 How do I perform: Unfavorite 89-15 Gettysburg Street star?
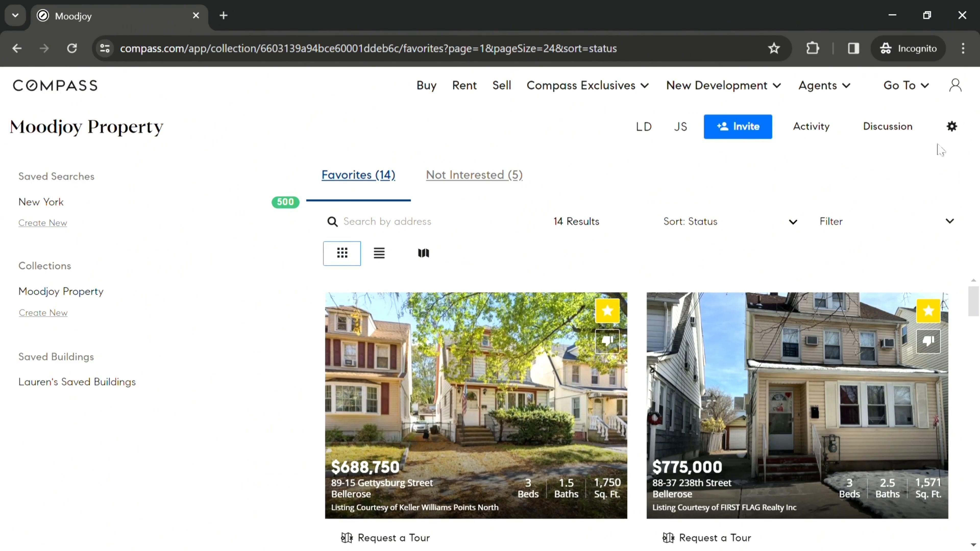click(607, 311)
